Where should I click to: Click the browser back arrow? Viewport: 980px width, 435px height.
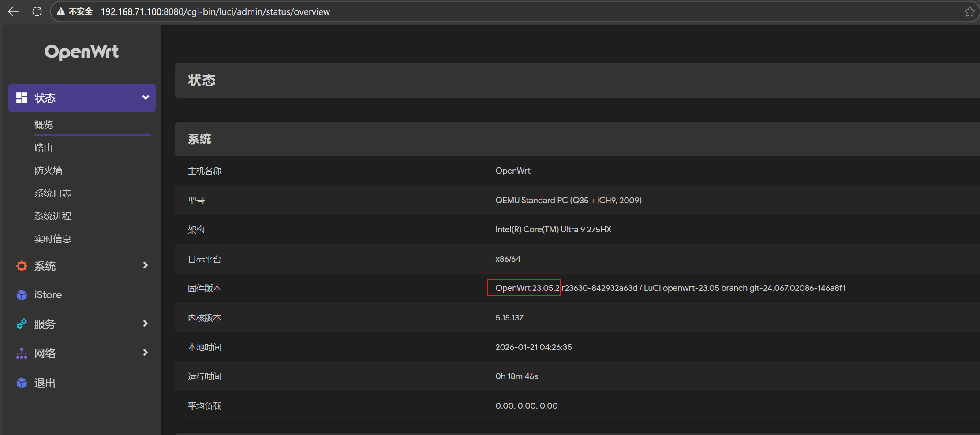13,11
